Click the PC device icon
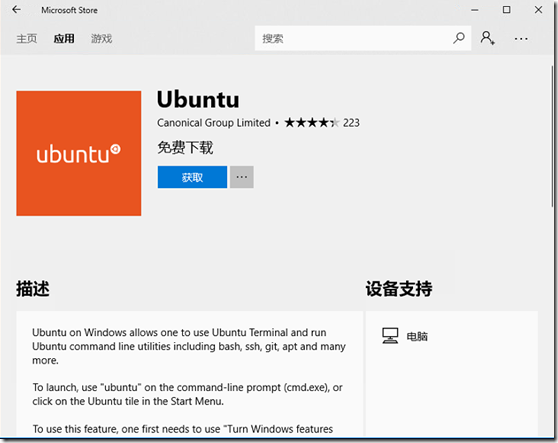Viewport: 558px width, 443px height. point(390,336)
